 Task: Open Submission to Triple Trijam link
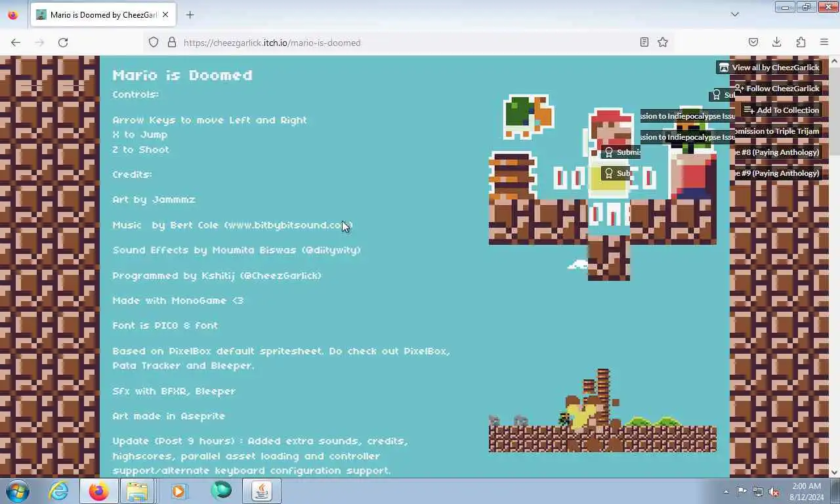click(x=777, y=131)
